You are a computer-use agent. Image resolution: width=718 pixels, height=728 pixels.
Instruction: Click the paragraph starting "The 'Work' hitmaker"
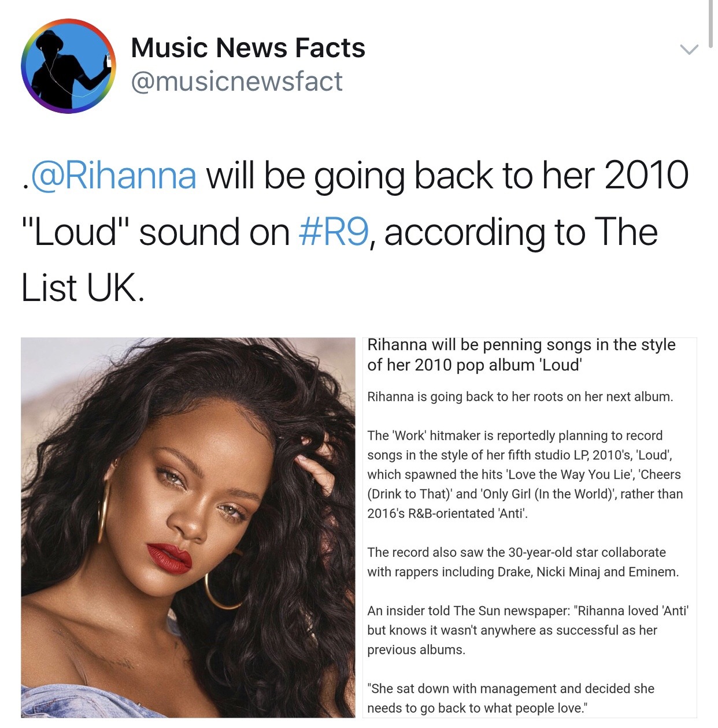(x=525, y=474)
